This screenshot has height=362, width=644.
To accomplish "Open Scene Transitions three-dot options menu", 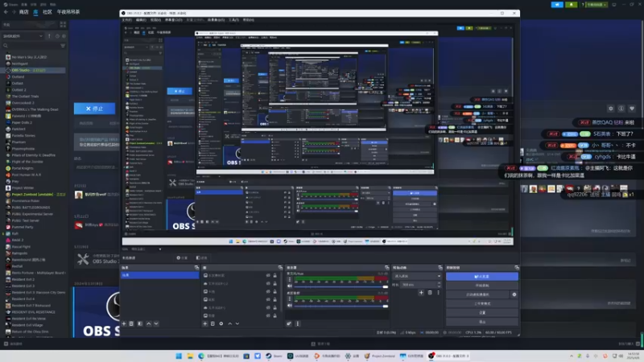I will (x=438, y=293).
